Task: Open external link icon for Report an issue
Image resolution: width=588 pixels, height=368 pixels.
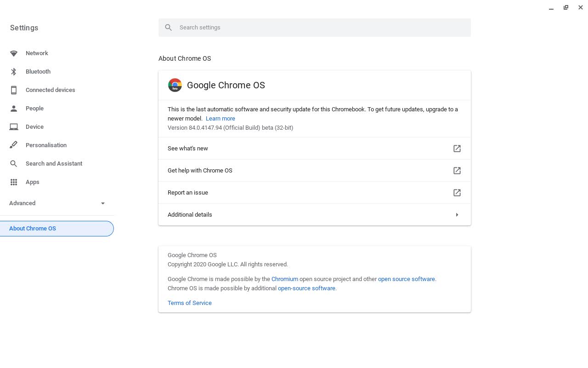Action: (x=457, y=193)
